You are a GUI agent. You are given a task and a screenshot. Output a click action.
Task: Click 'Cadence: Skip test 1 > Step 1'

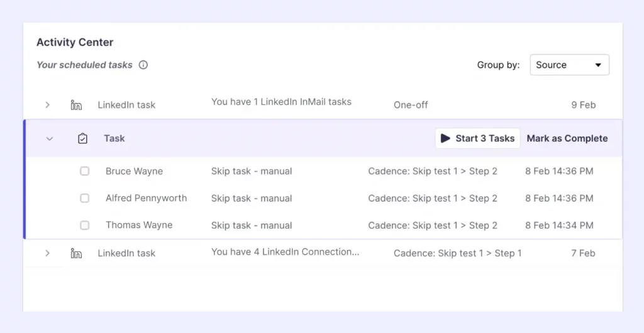click(458, 253)
